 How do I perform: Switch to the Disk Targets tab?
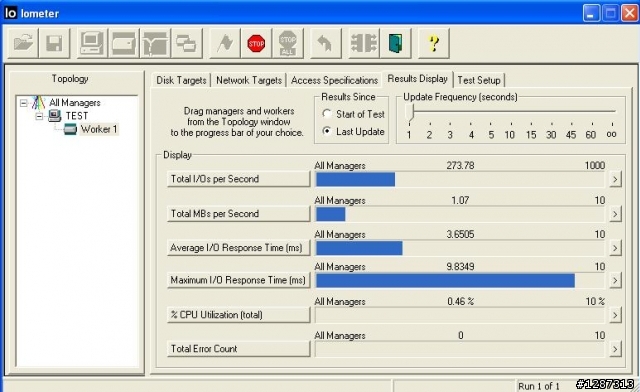click(x=181, y=80)
